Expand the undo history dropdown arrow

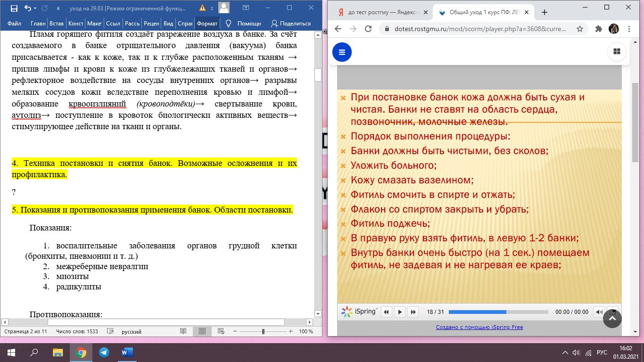tap(36, 8)
